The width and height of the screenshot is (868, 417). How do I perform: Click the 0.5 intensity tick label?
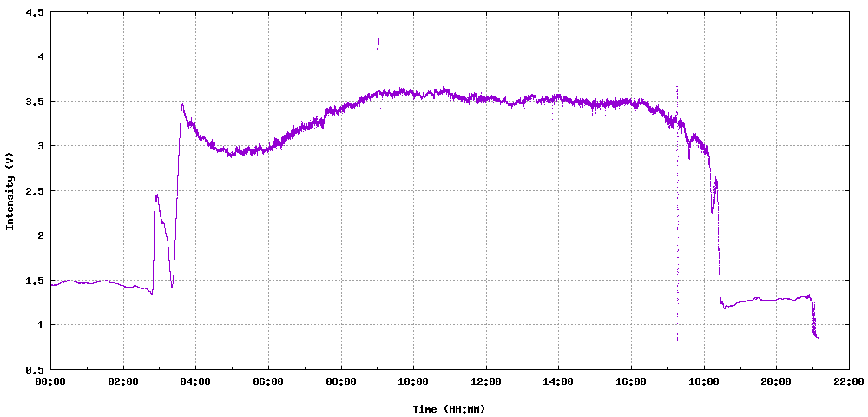[35, 369]
